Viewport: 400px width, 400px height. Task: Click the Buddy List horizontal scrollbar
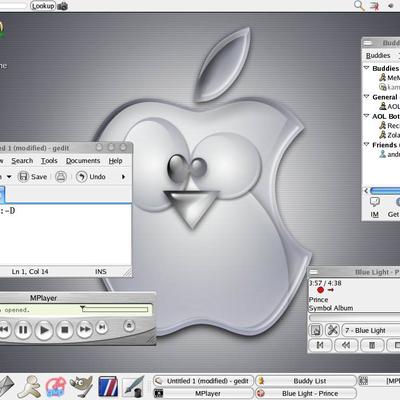click(x=385, y=191)
